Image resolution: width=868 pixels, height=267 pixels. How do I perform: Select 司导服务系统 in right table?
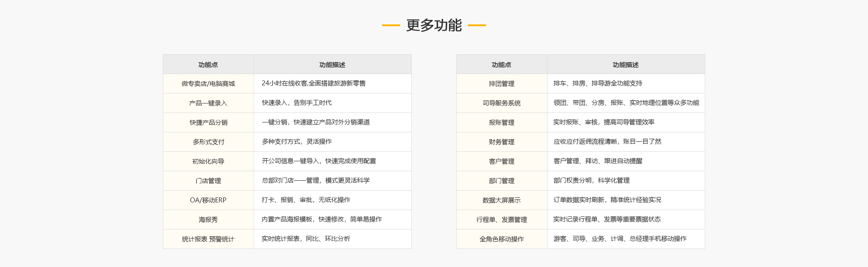click(501, 103)
